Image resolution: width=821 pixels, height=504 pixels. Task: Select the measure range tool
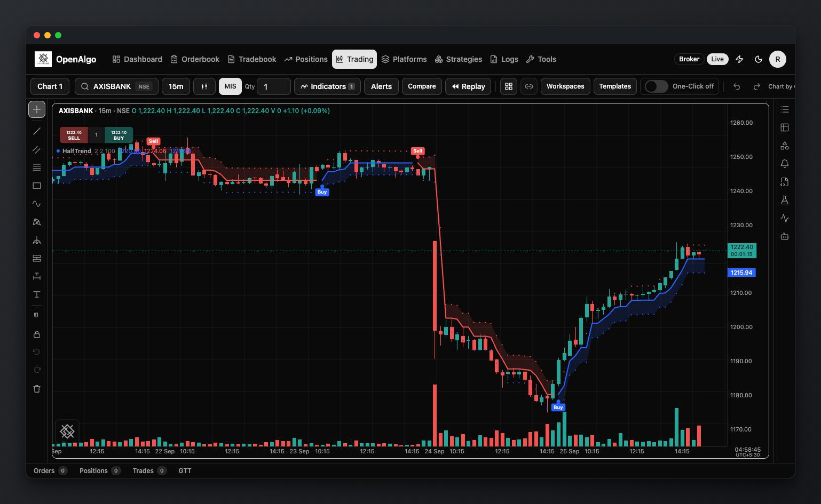37,276
